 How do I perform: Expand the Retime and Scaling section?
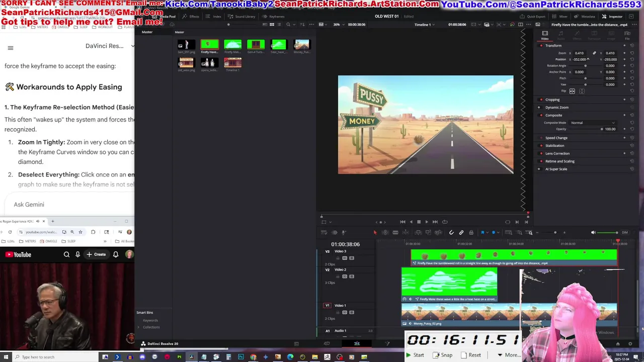coord(559,161)
